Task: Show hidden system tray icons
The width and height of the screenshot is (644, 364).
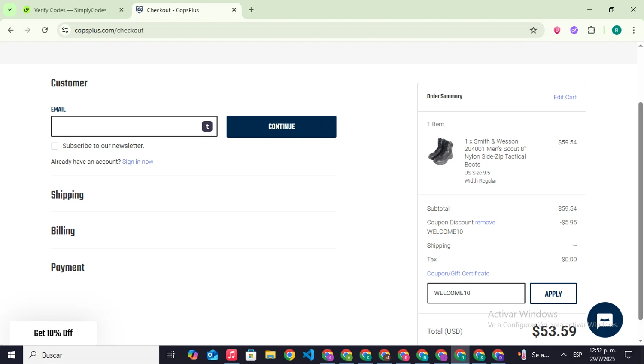Action: 563,355
